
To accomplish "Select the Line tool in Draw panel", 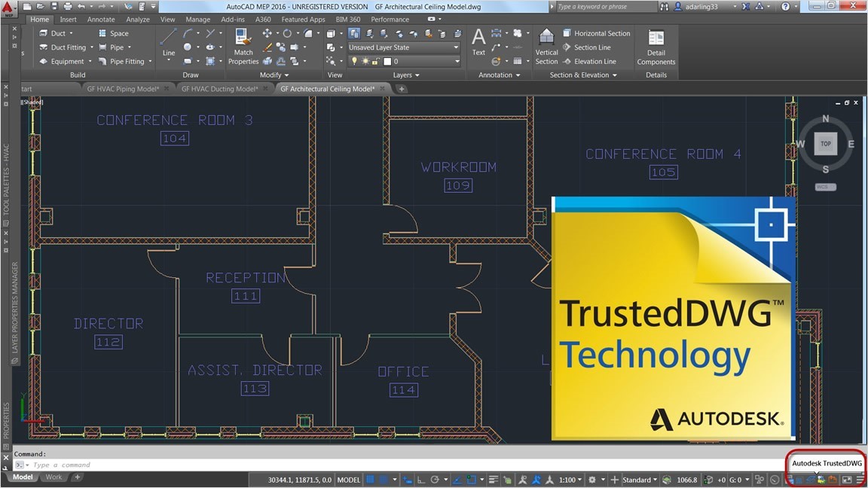I will 169,42.
